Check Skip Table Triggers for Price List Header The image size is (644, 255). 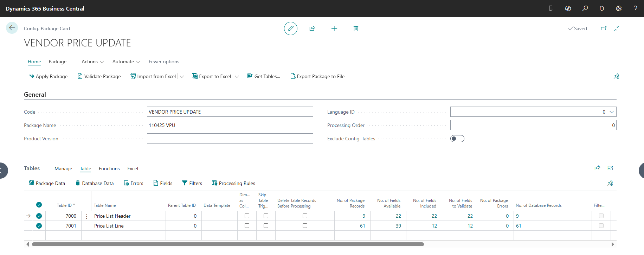click(x=266, y=216)
